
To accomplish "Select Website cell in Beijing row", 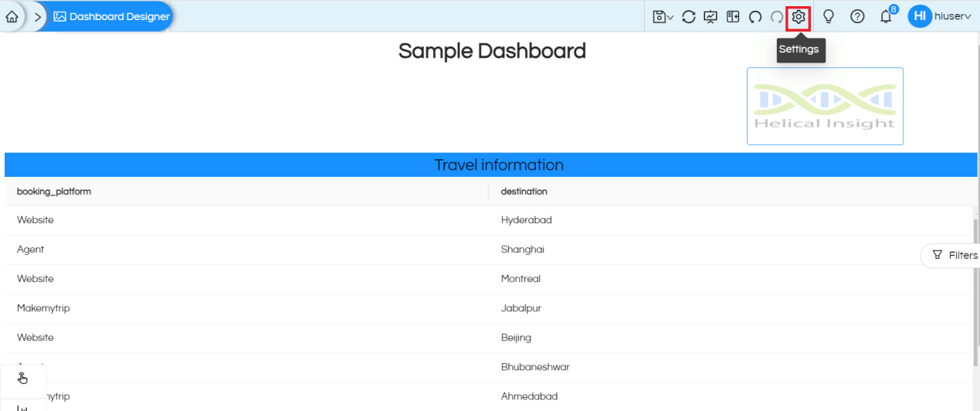I will (36, 338).
